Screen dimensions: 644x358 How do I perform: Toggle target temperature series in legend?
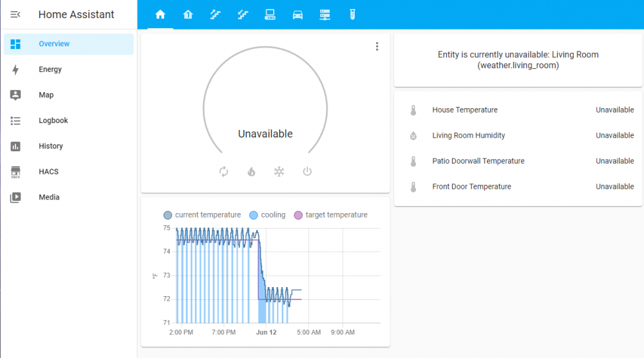tap(330, 215)
